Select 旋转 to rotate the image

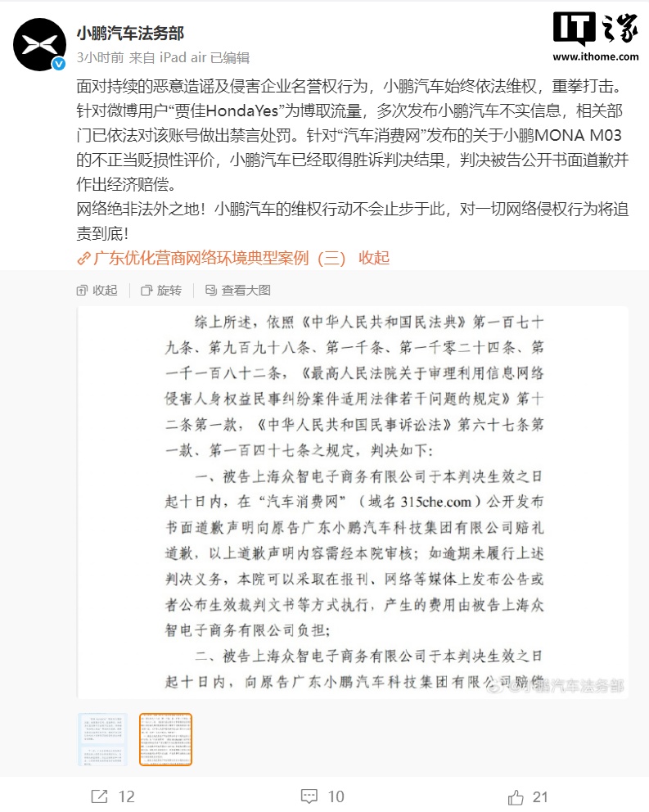(x=169, y=290)
